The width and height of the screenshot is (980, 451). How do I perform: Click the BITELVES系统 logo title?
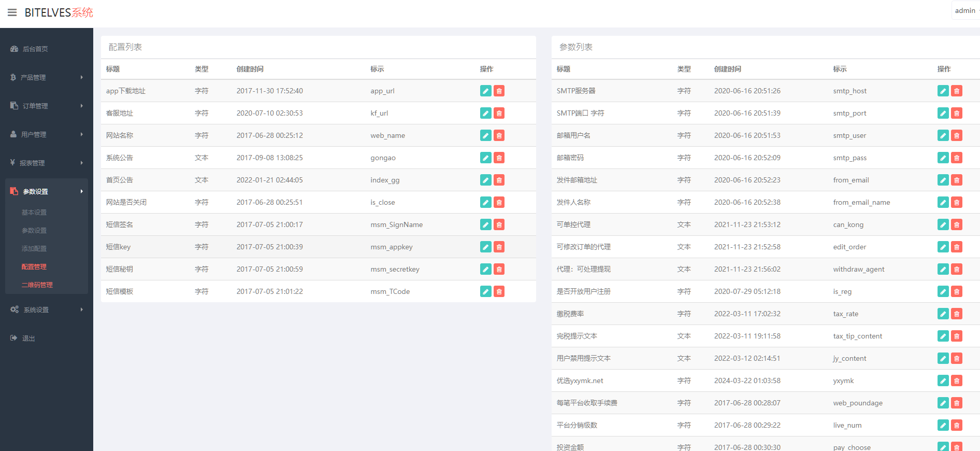(59, 12)
